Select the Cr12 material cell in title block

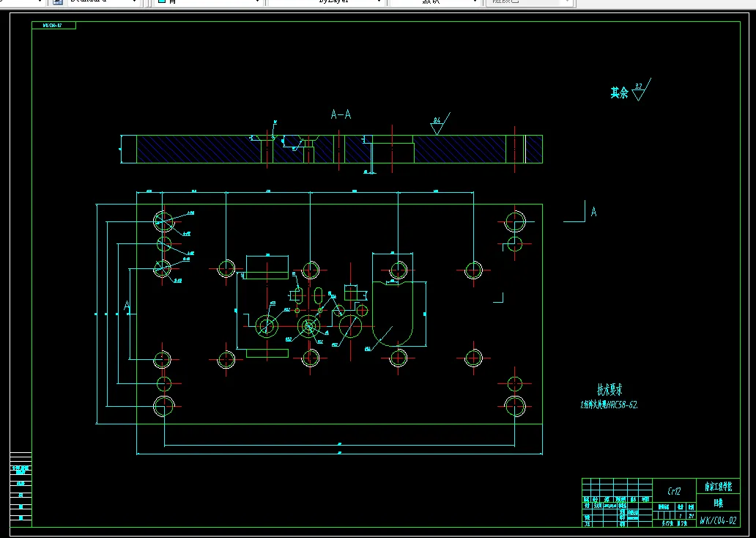coord(674,491)
